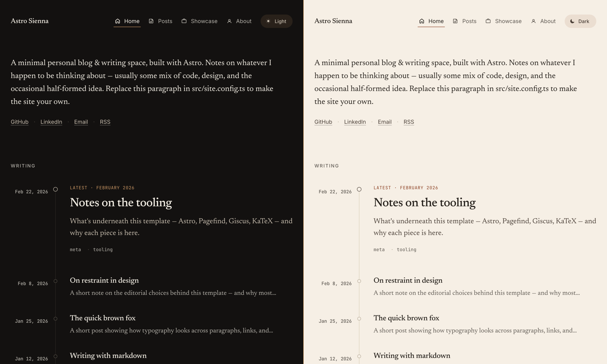Image resolution: width=607 pixels, height=364 pixels.
Task: Open 'On restraint in design' post in light panel
Action: [x=408, y=281]
